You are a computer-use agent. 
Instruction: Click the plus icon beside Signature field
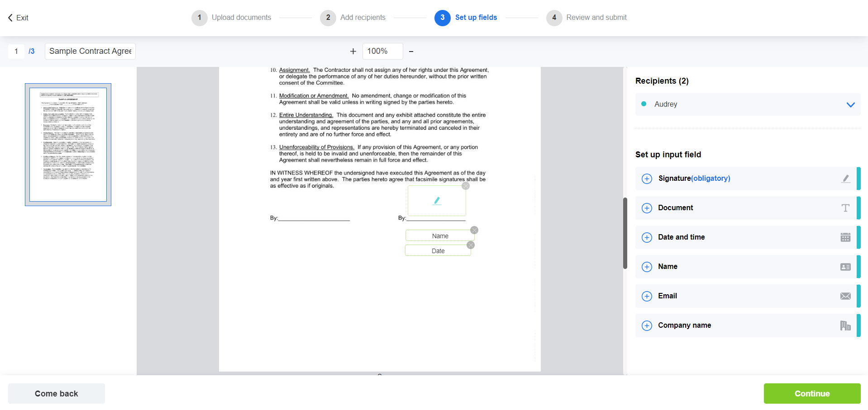647,179
